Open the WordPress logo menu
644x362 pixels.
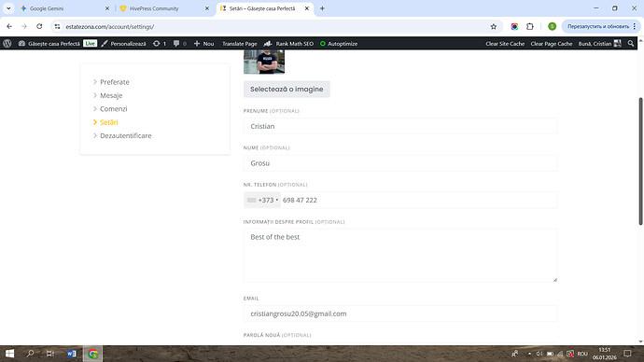tap(7, 44)
